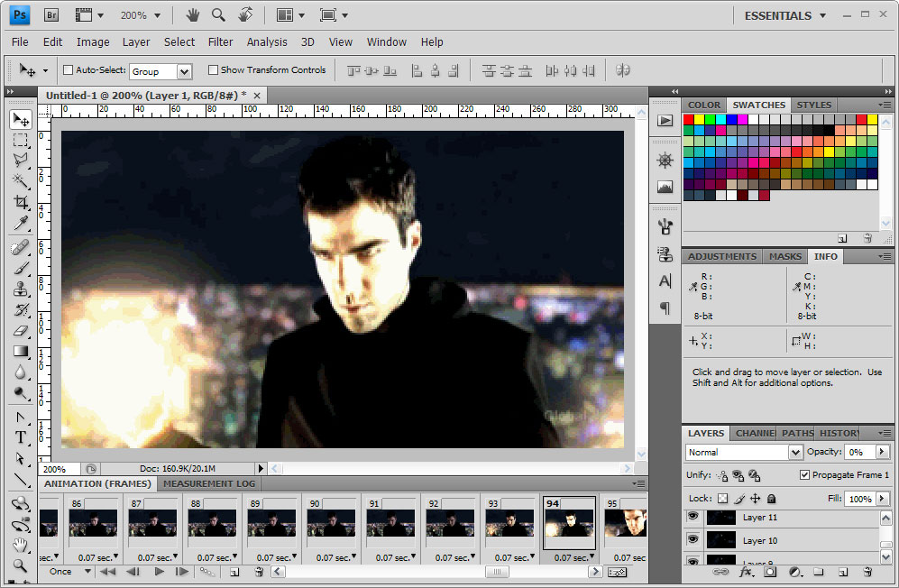Hide Layer 11 with eye icon
This screenshot has height=588, width=899.
tap(693, 517)
